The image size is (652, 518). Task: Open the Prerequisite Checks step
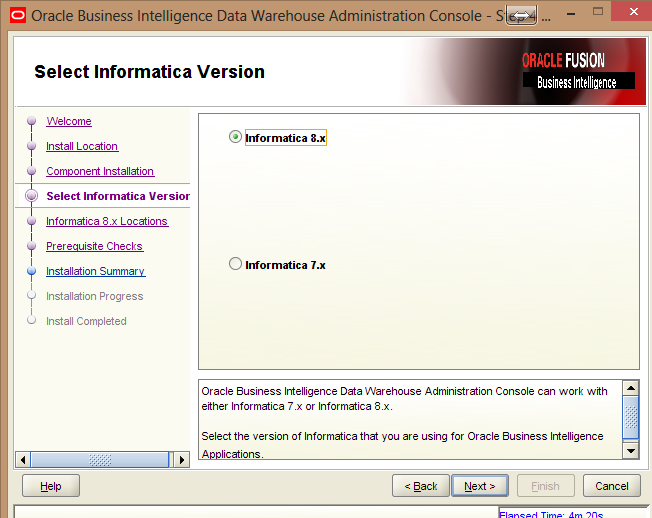click(94, 246)
